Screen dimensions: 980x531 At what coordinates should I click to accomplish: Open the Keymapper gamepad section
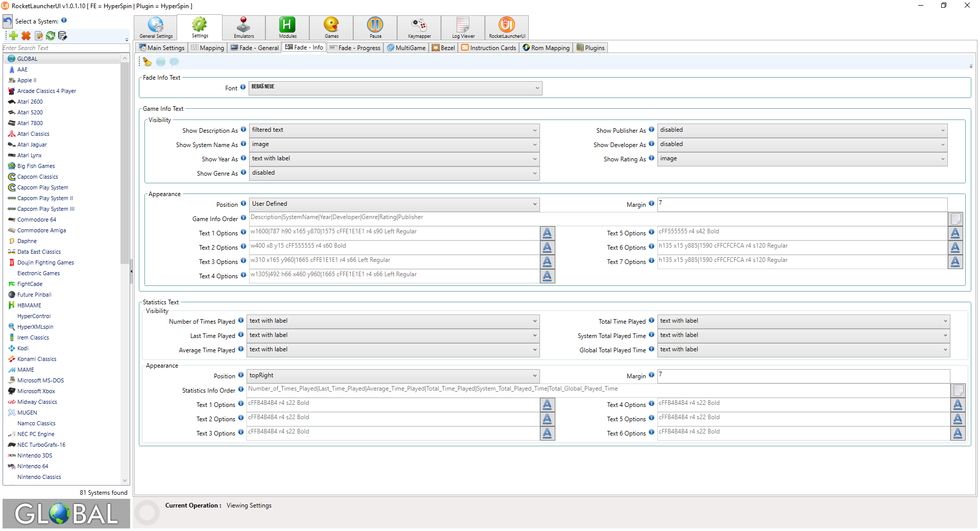419,28
